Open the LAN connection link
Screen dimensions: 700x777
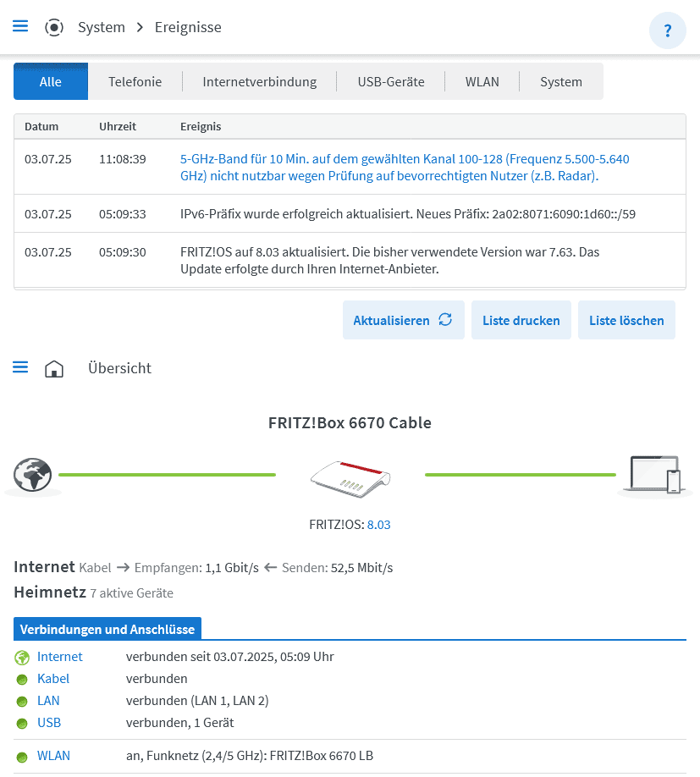click(48, 701)
